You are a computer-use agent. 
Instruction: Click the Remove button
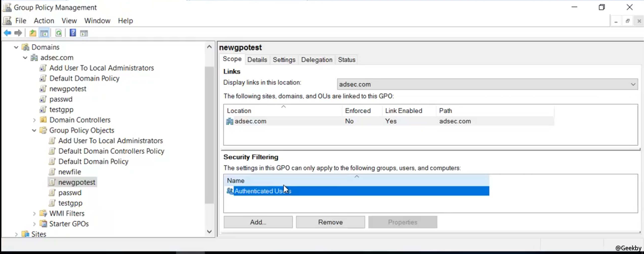(330, 222)
